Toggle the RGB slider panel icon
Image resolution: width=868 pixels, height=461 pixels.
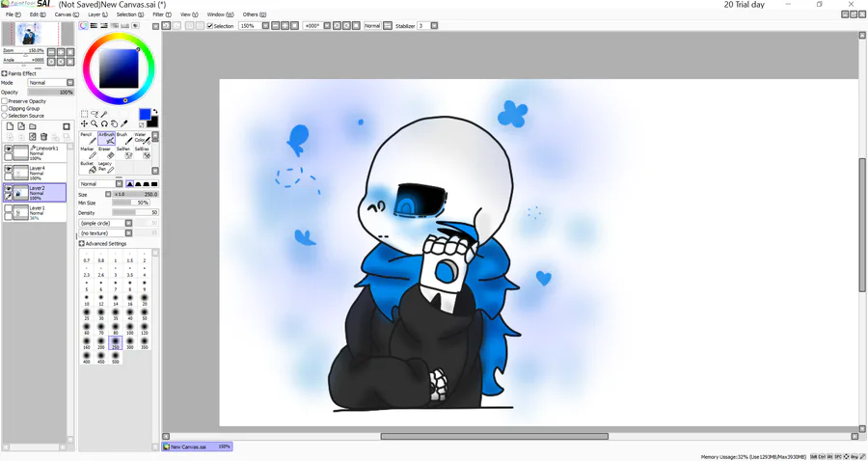[95, 25]
